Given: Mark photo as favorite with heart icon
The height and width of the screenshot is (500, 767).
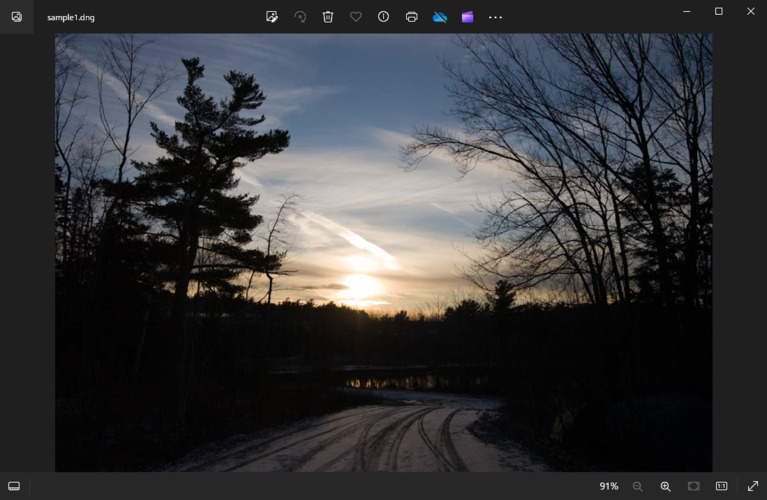Looking at the screenshot, I should (x=356, y=17).
